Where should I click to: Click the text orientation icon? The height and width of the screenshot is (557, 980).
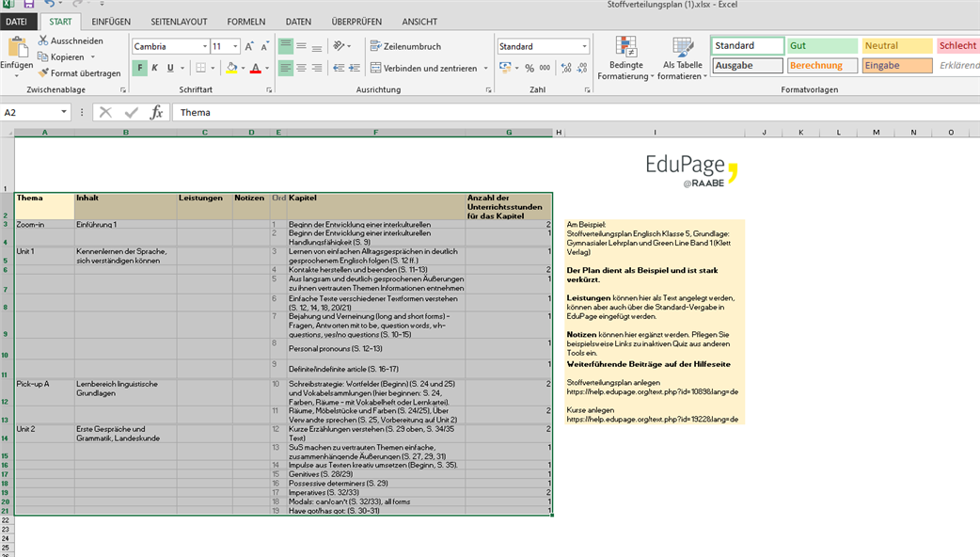point(339,46)
